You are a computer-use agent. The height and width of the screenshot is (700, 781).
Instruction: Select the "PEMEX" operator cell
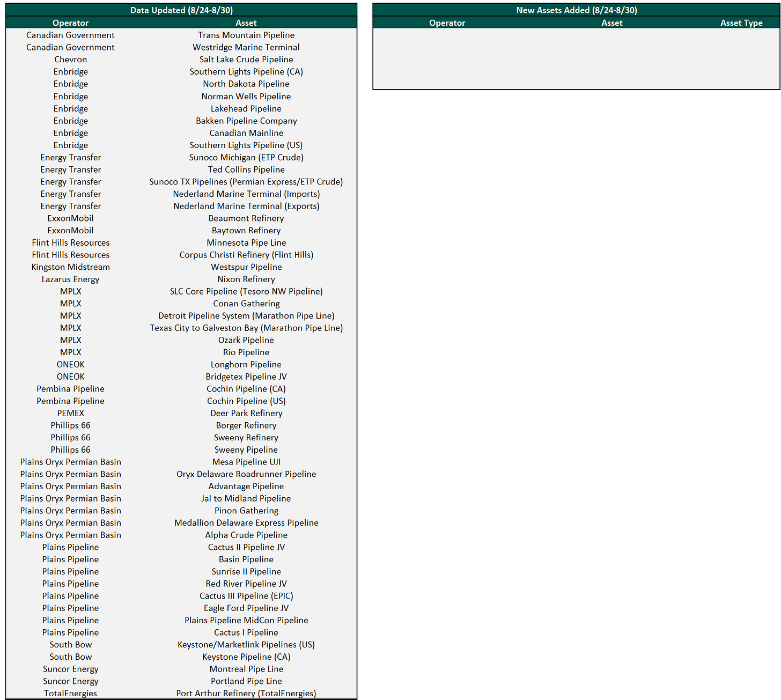tap(71, 414)
